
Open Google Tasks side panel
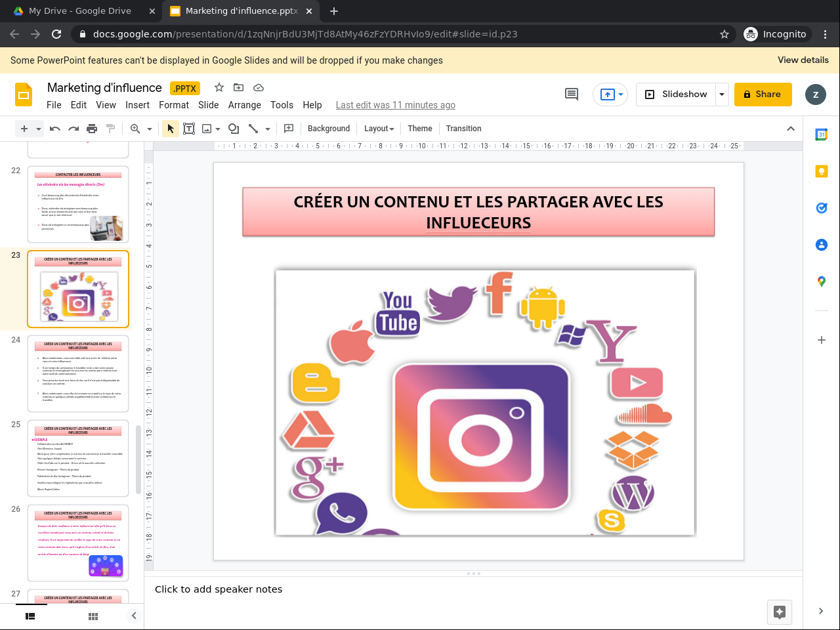(x=822, y=208)
